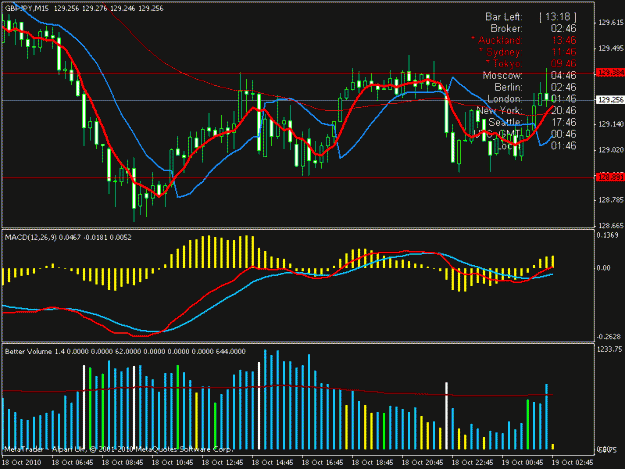Click the 0.1369 MACD scale value

coord(607,235)
